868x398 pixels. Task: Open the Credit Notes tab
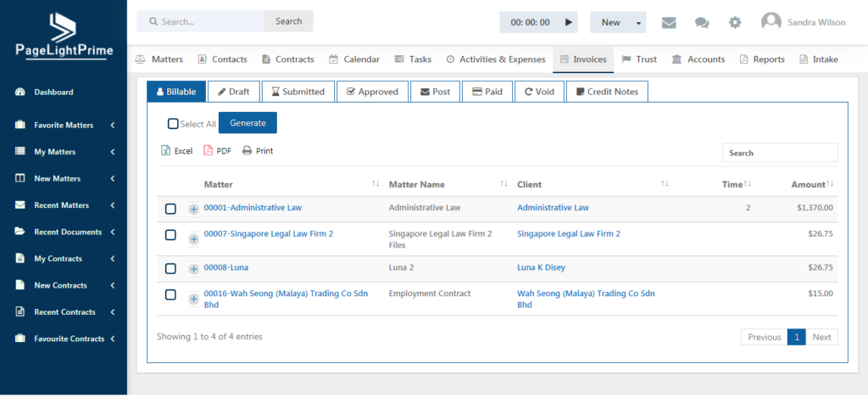607,92
